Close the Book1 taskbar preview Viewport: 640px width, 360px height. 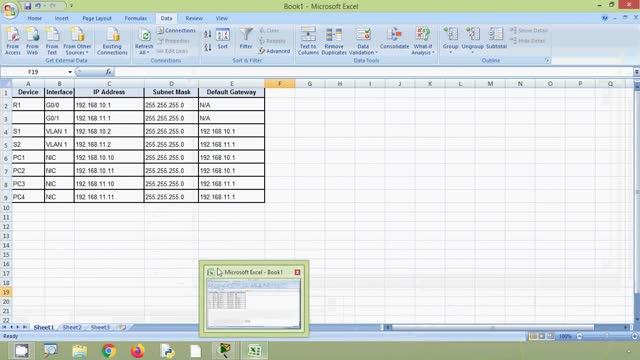(298, 272)
